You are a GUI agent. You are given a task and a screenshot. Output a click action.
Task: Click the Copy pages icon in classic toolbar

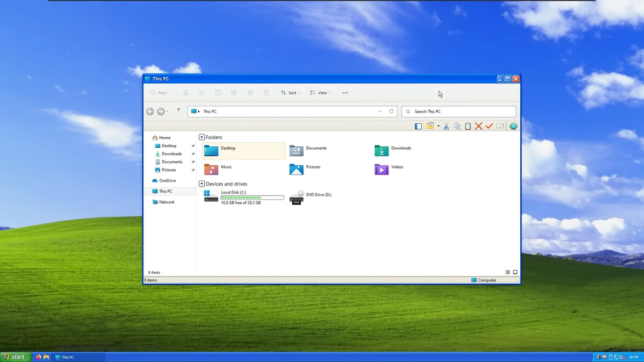coord(457,126)
